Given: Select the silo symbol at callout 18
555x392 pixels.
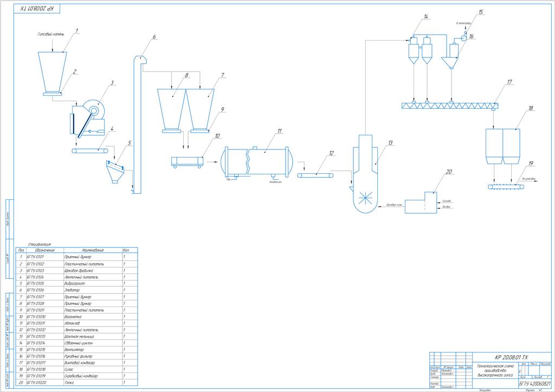Looking at the screenshot, I should pos(502,146).
